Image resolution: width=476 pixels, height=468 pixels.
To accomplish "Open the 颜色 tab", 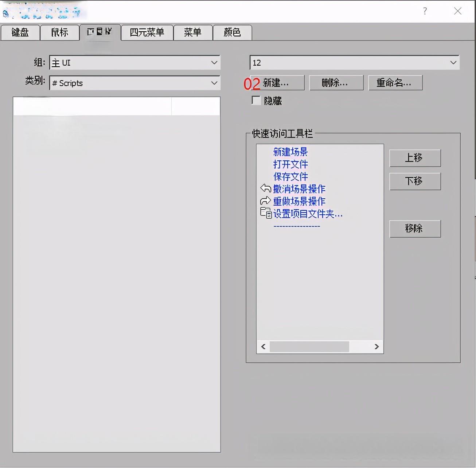I will pos(232,32).
